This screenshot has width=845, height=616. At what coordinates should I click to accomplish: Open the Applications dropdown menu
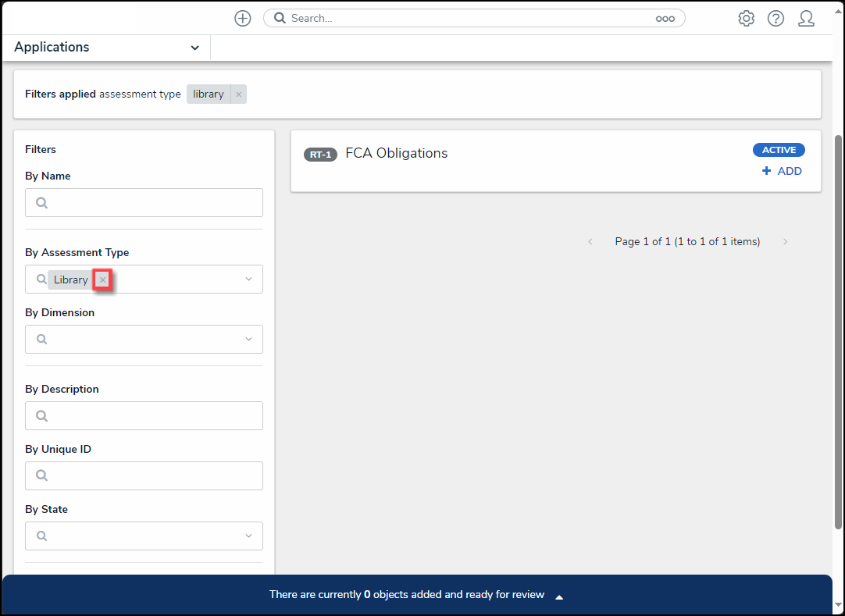point(194,48)
